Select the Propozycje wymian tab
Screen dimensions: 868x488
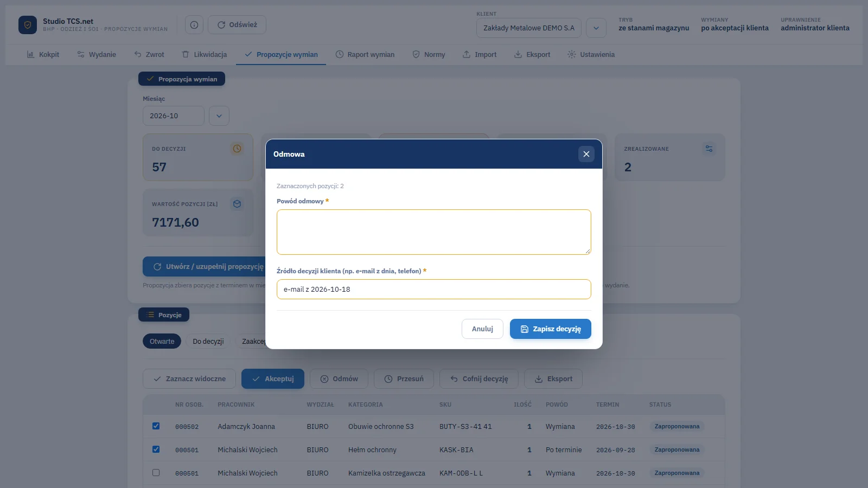[x=281, y=55]
